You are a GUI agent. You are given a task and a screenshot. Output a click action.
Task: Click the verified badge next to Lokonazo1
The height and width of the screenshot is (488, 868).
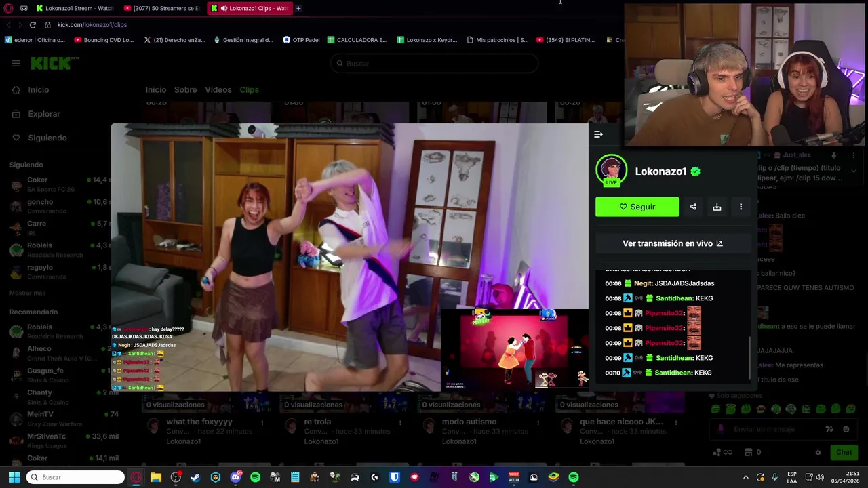pos(695,171)
